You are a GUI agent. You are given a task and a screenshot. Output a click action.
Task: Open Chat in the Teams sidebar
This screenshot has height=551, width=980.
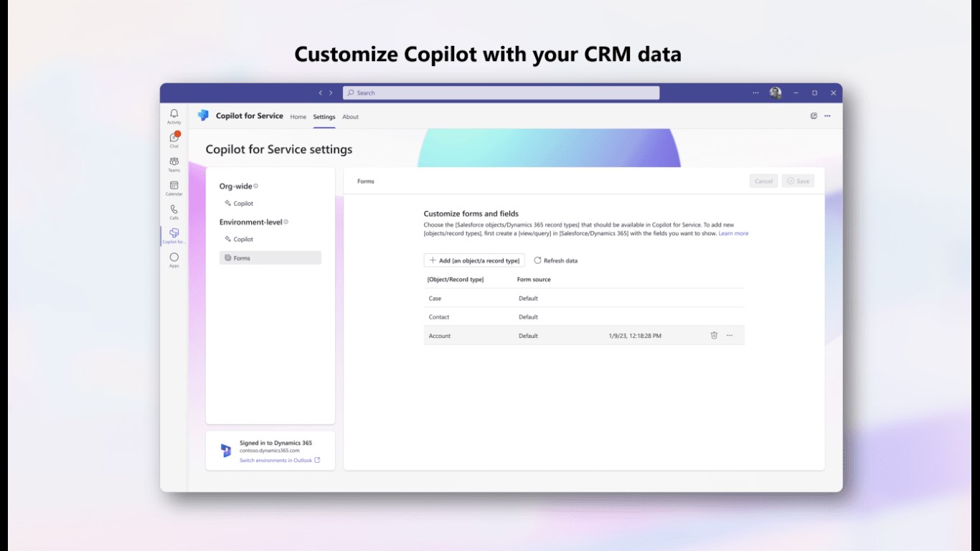point(174,140)
